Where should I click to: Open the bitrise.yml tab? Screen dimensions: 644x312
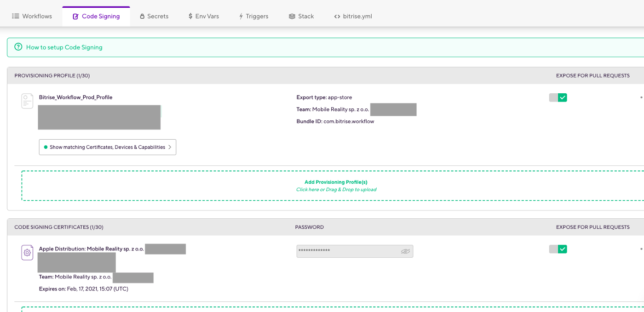pos(353,16)
